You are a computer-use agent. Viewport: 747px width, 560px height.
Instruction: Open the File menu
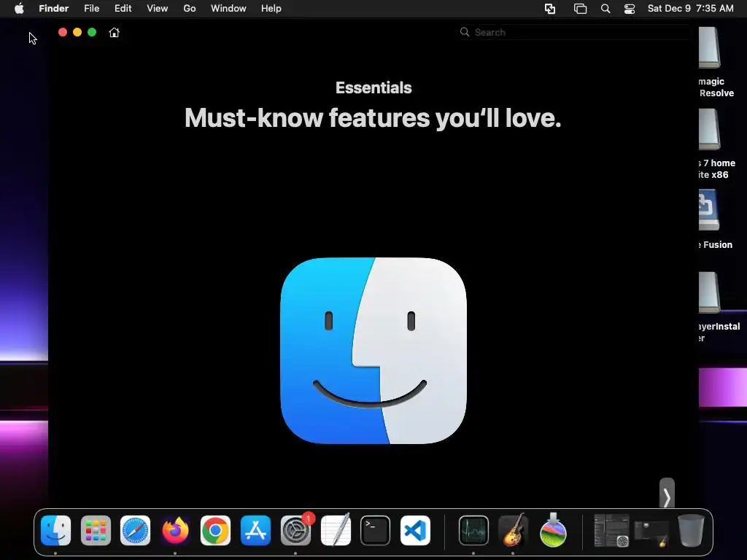tap(91, 9)
